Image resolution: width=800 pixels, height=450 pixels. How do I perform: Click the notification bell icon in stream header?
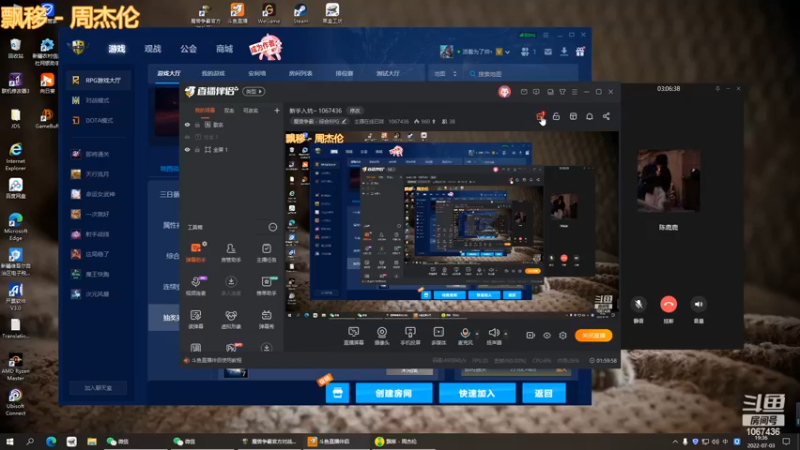pos(589,116)
